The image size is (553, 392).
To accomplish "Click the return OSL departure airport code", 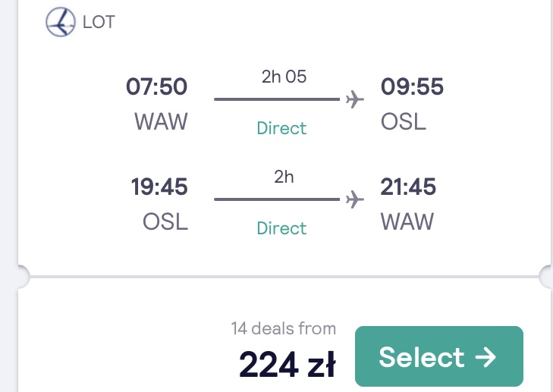I will [x=165, y=222].
